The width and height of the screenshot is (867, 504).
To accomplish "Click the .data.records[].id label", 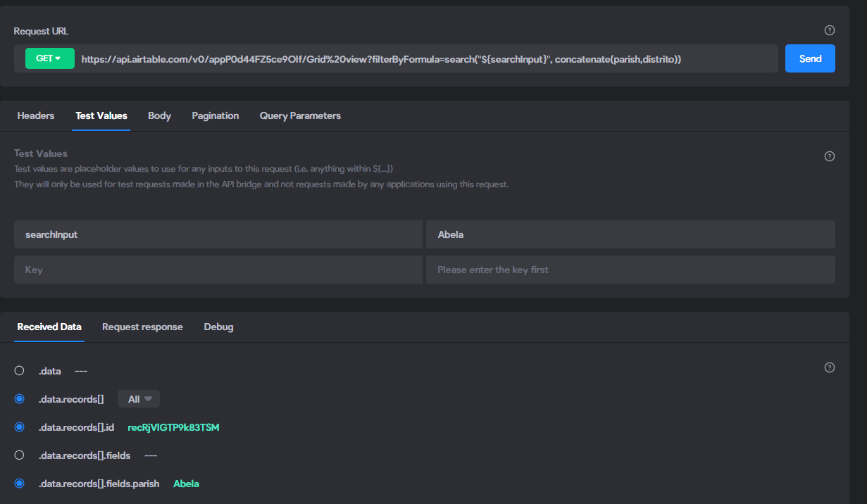I will click(76, 427).
